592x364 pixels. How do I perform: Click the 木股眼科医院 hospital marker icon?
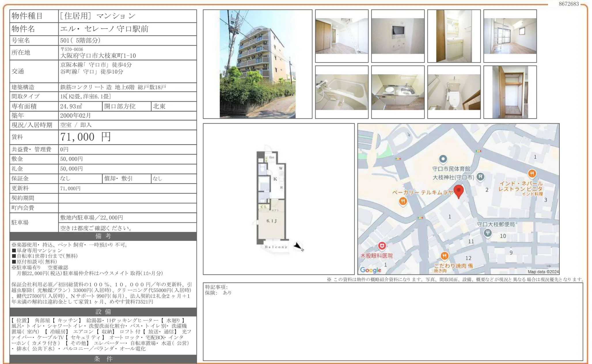(x=382, y=246)
